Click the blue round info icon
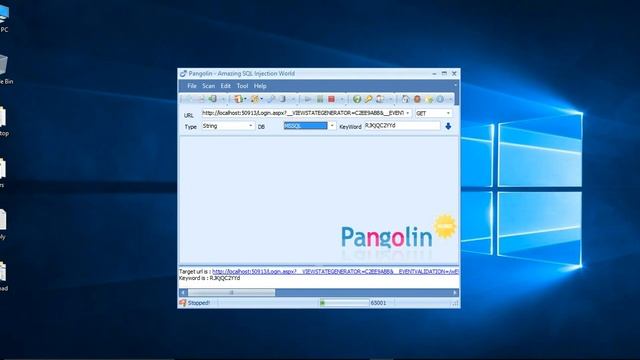The image size is (640, 360). click(x=440, y=99)
